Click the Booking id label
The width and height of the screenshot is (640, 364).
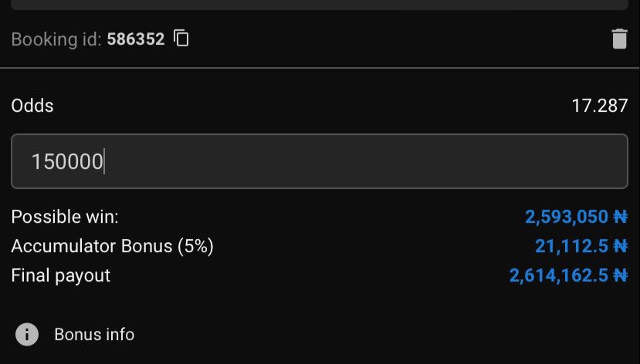click(56, 39)
